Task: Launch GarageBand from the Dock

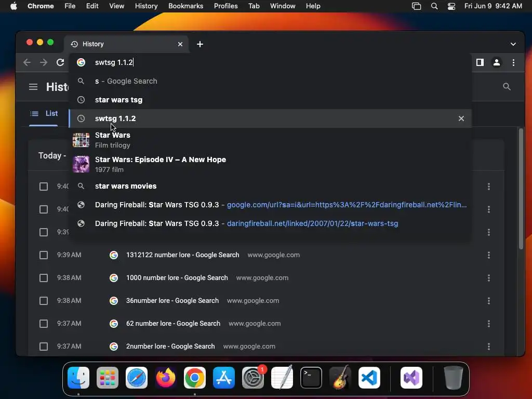Action: (340, 378)
